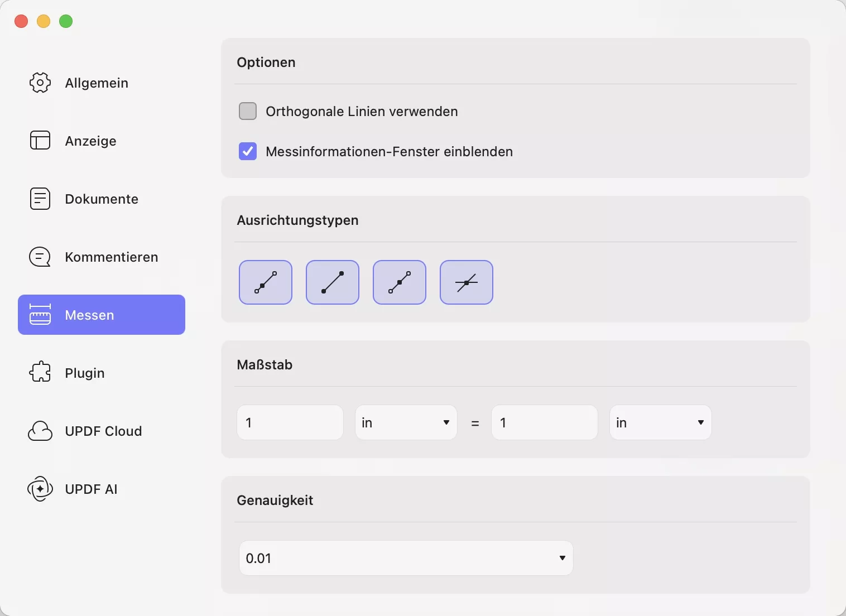
Task: Toggle the snap-to-path alignment type
Action: (x=266, y=282)
